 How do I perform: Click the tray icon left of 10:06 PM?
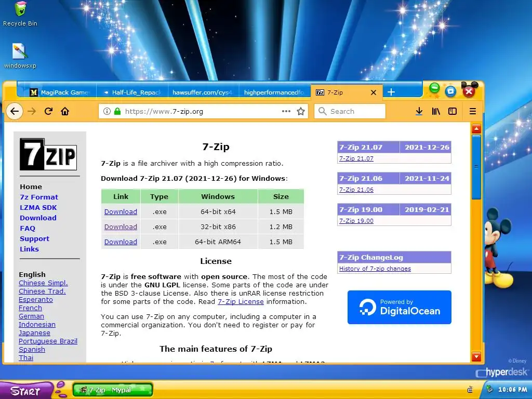point(489,389)
